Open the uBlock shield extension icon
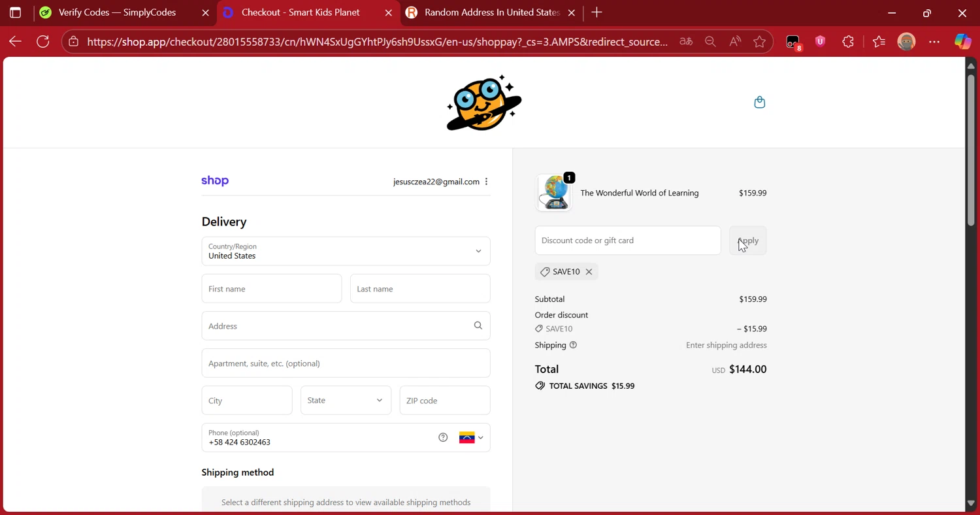 point(821,42)
